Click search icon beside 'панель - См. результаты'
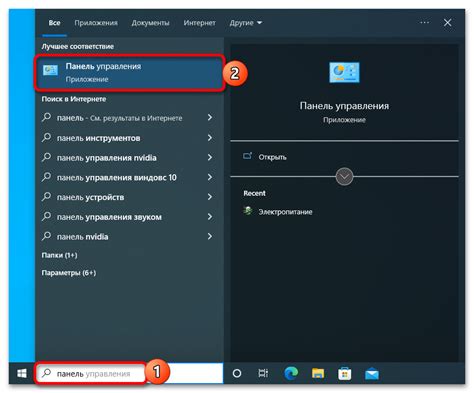474x393 pixels. 46,117
